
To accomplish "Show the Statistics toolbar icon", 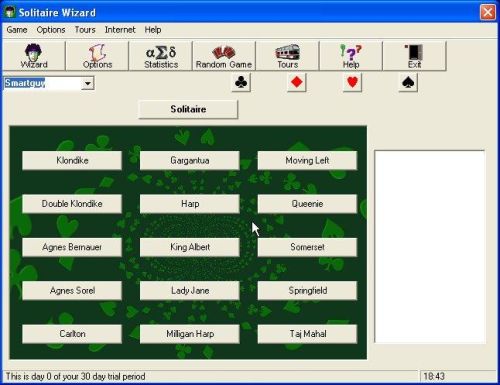I will (x=161, y=56).
